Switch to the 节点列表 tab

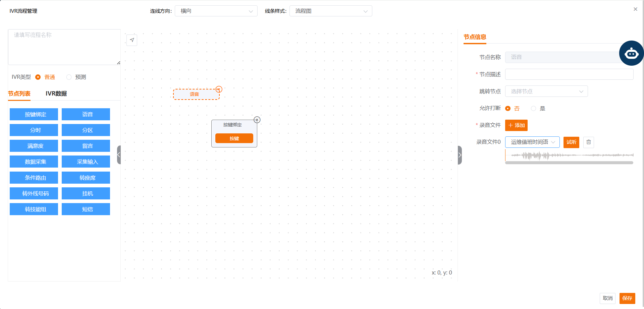tap(19, 94)
